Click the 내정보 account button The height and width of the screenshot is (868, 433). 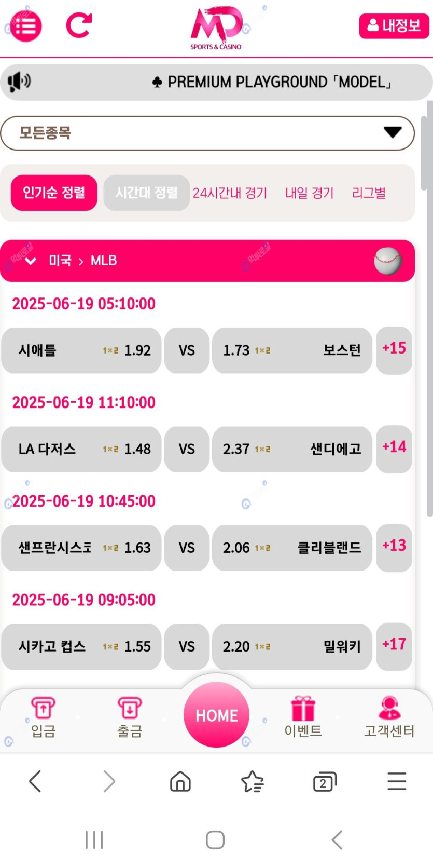(x=394, y=25)
